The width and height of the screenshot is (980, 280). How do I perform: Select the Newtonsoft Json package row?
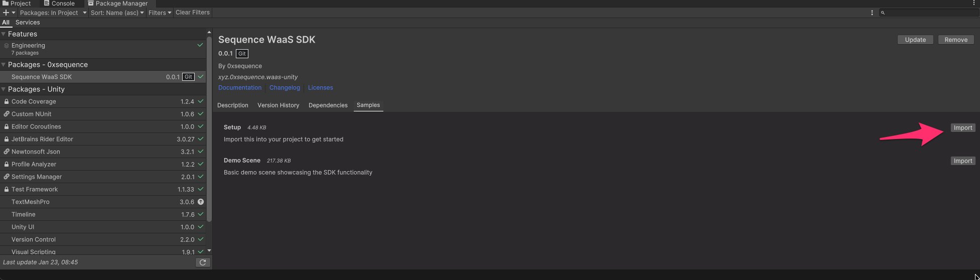[103, 152]
